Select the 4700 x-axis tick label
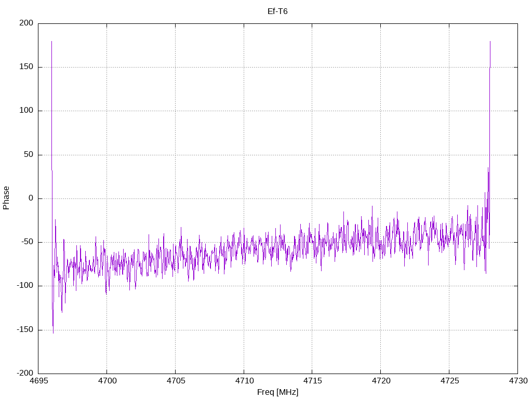Viewport: 532px width, 399px height. 107,381
